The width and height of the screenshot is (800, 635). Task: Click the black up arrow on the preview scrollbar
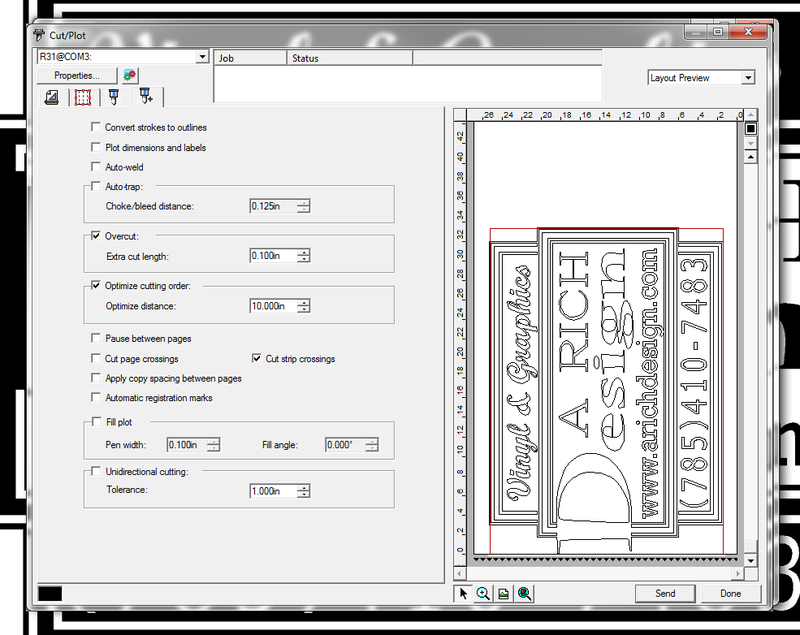(751, 157)
